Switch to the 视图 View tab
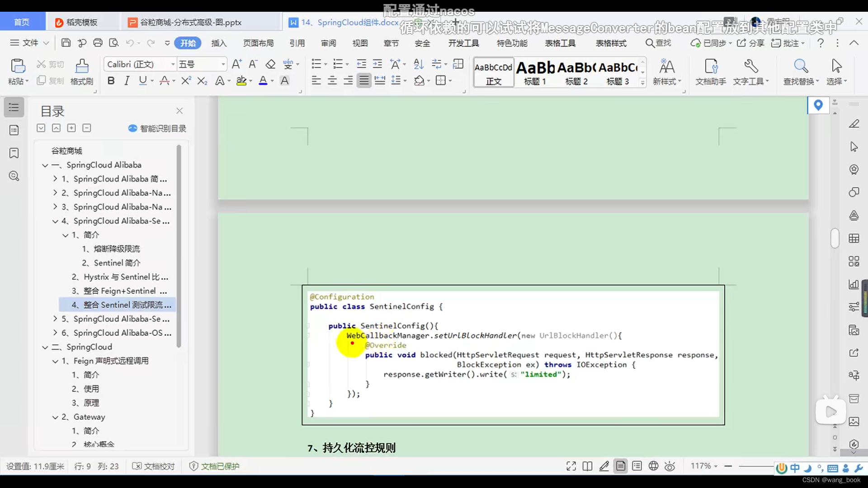Viewport: 868px width, 488px height. 360,43
